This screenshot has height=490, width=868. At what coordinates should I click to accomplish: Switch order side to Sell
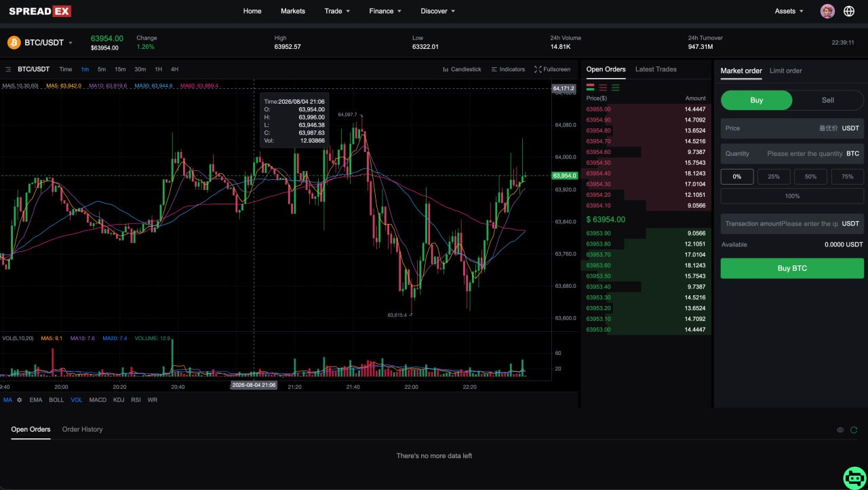click(x=828, y=100)
